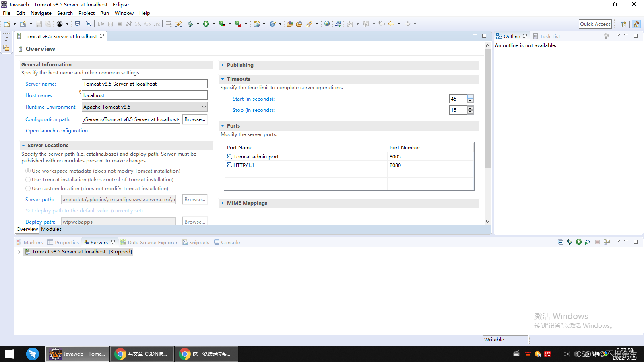Expand the MIME Mappings section
This screenshot has height=362, width=644.
[x=223, y=203]
